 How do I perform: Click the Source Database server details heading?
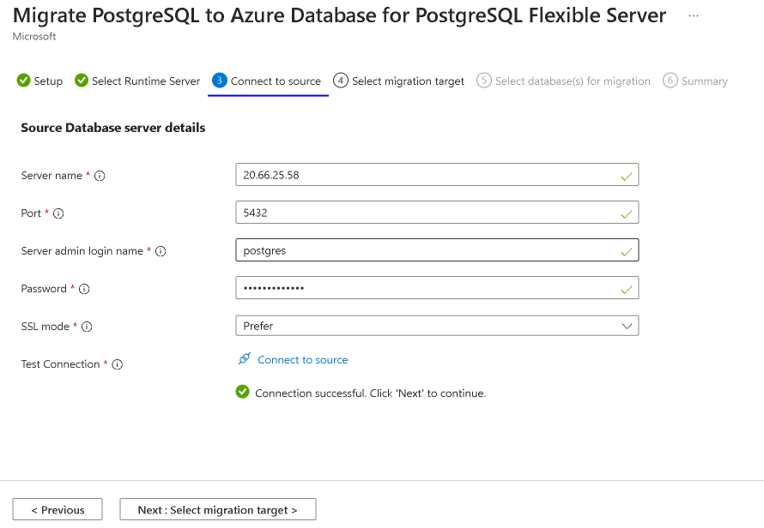(113, 128)
